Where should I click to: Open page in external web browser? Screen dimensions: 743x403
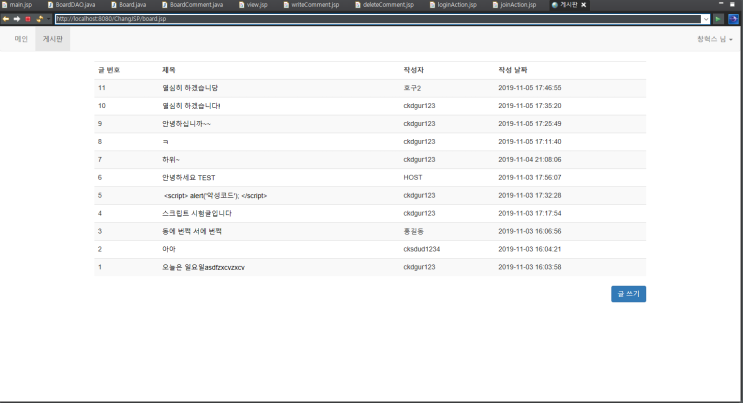733,19
